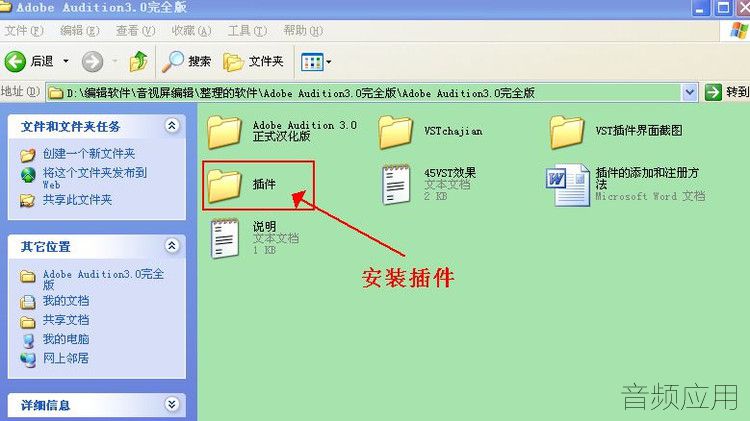Collapse the 其它位置 panel
The image size is (750, 421).
click(172, 246)
